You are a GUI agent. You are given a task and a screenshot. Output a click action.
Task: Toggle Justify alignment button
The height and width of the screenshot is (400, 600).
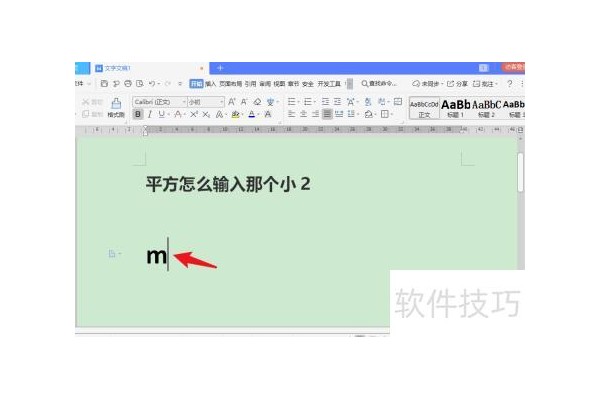pos(327,114)
